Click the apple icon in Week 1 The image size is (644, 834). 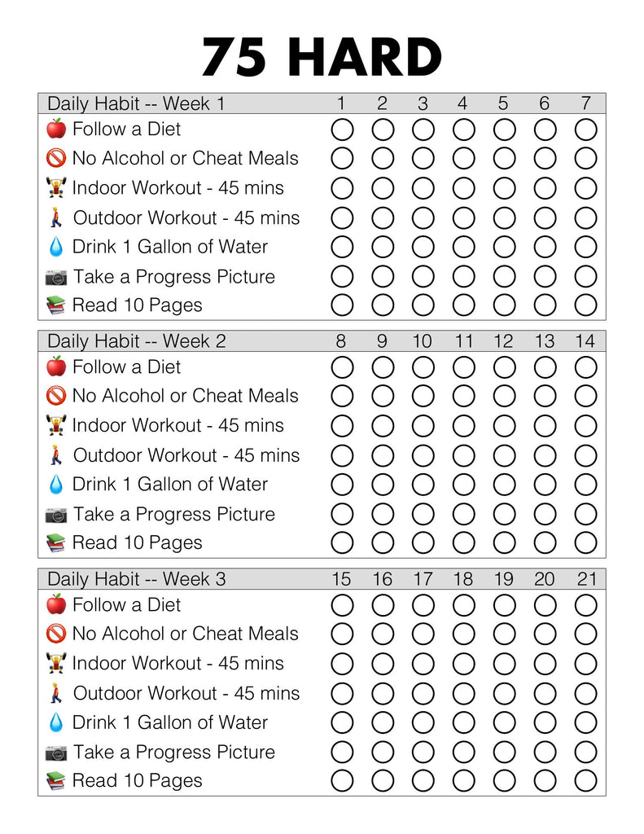[55, 129]
